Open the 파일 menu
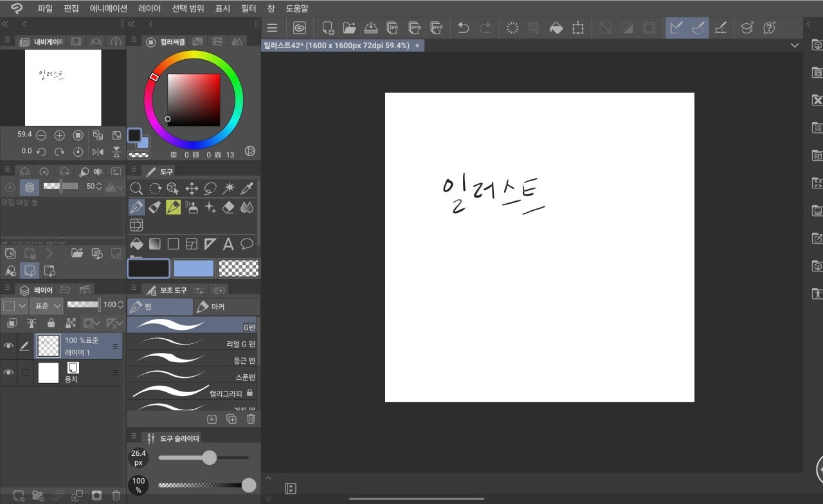Image resolution: width=823 pixels, height=504 pixels. (x=45, y=8)
